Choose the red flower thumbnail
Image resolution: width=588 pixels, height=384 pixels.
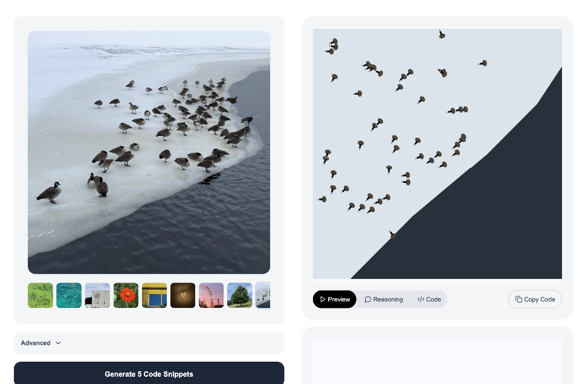point(126,295)
